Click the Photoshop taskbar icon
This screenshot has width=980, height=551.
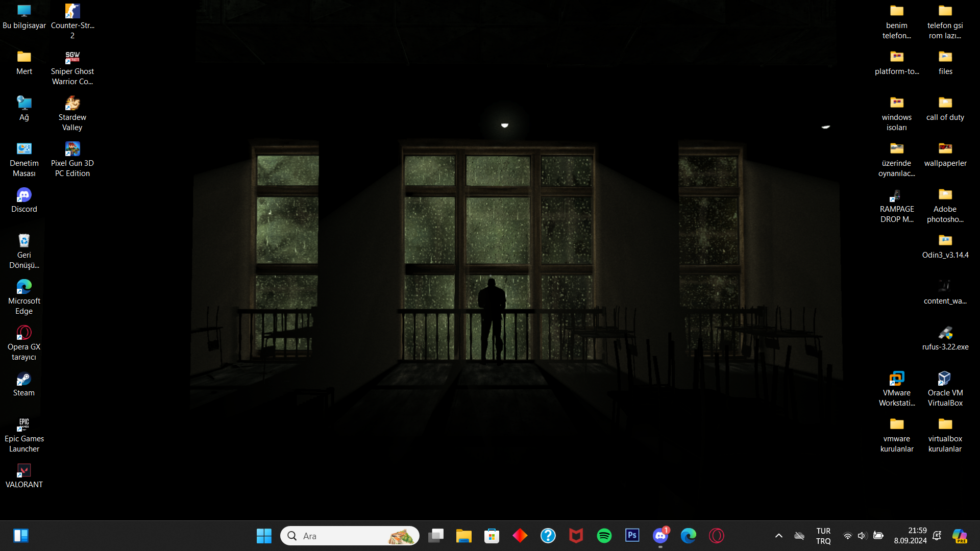point(632,536)
